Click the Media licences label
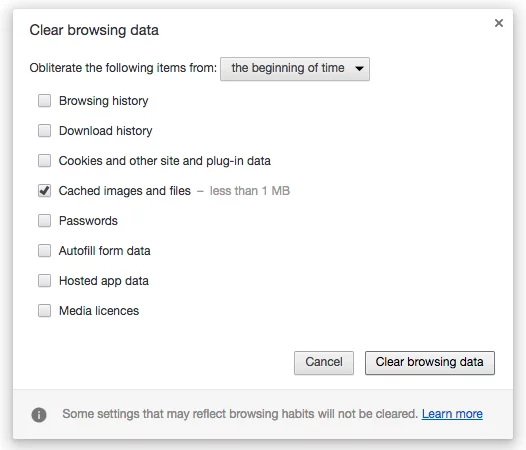The width and height of the screenshot is (526, 450). (x=99, y=311)
